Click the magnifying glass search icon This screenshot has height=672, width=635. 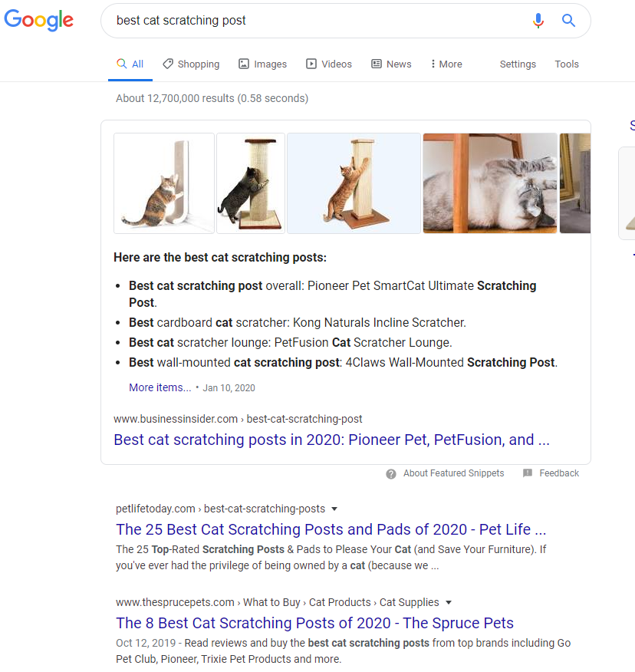tap(568, 21)
